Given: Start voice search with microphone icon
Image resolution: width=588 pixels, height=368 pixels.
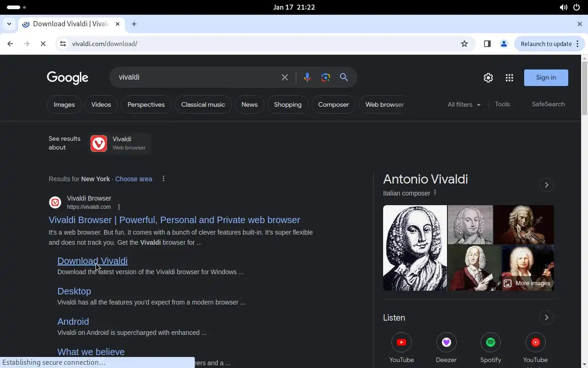Looking at the screenshot, I should click(307, 77).
